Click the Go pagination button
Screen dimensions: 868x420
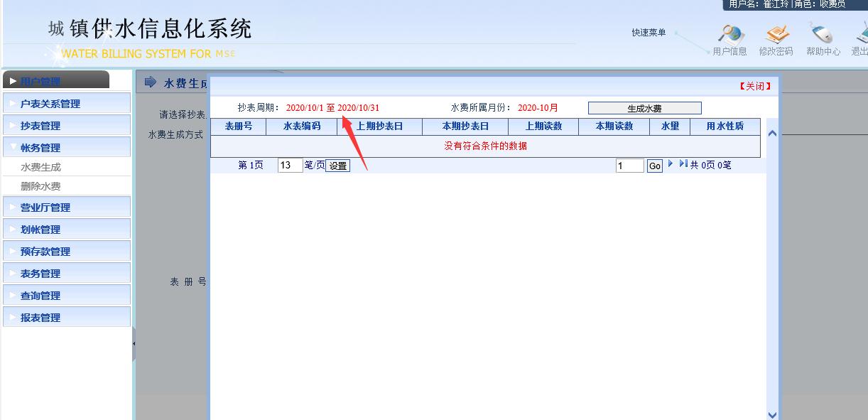point(653,165)
